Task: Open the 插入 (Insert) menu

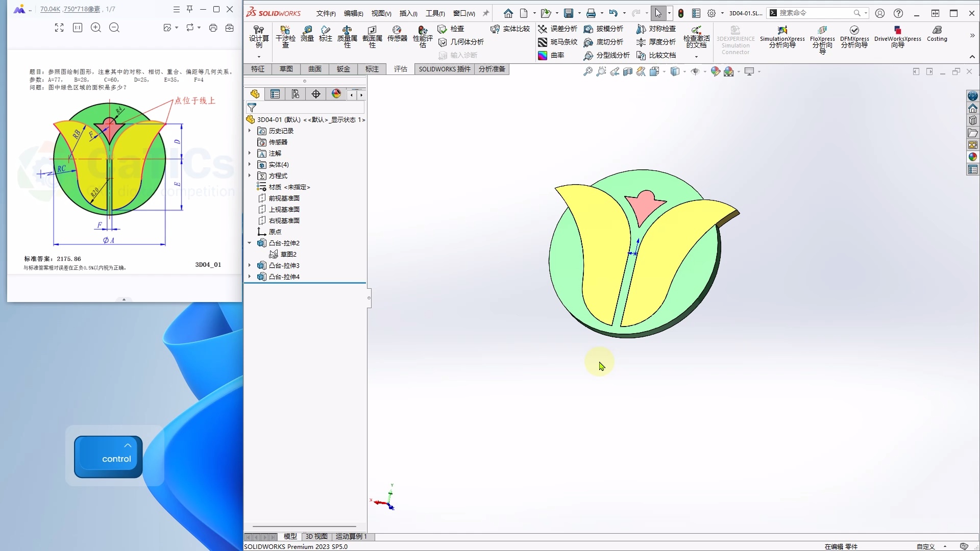Action: [x=408, y=13]
